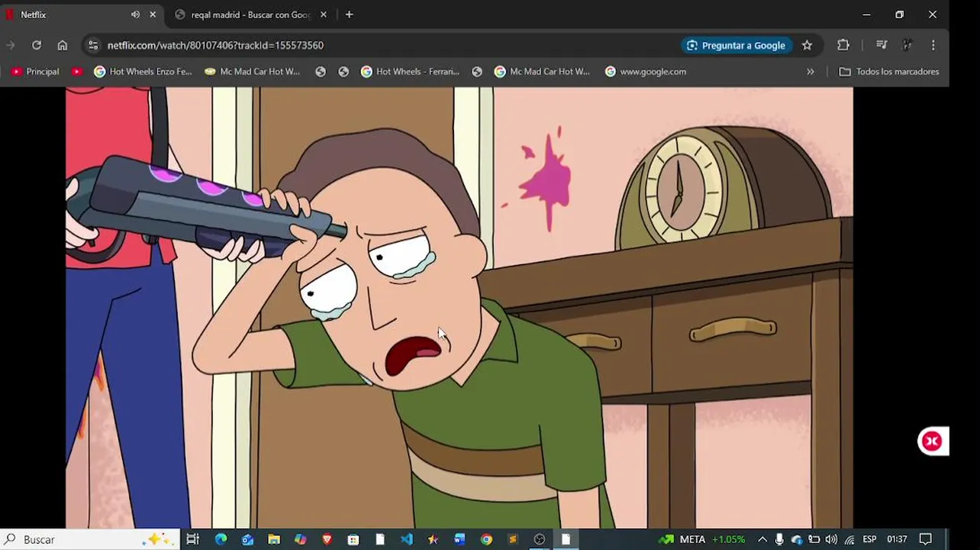Click Preguntar a Google button
The height and width of the screenshot is (550, 980).
[735, 45]
